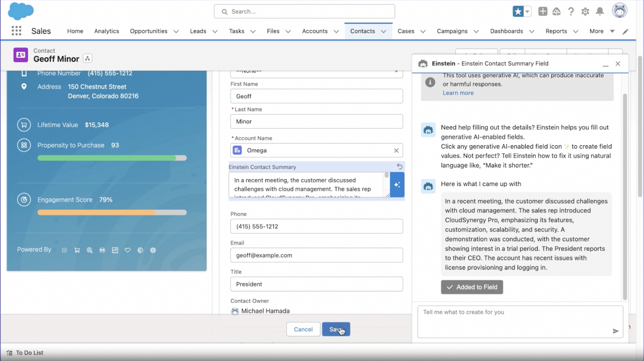Go to the Home tab
Viewport: 644px width, 361px height.
pos(75,31)
